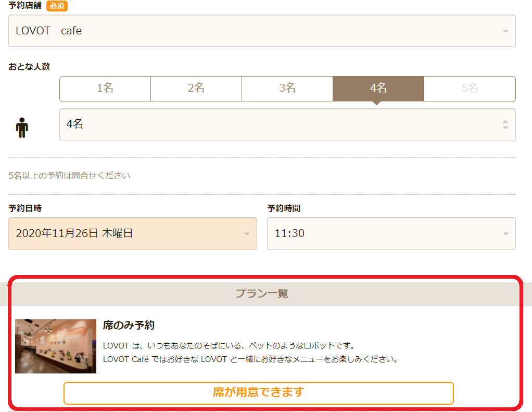This screenshot has height=412, width=532.
Task: Click the 席が用意できます button
Action: pyautogui.click(x=259, y=393)
